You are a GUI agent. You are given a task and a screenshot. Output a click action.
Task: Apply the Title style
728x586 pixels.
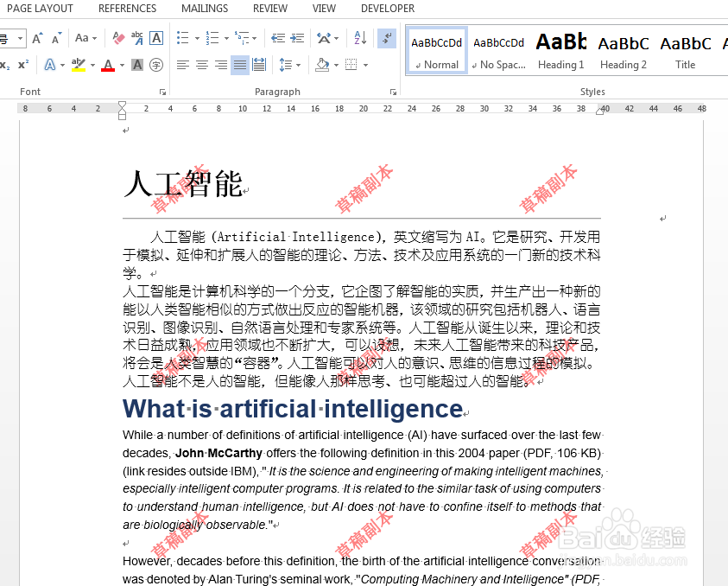[x=686, y=51]
